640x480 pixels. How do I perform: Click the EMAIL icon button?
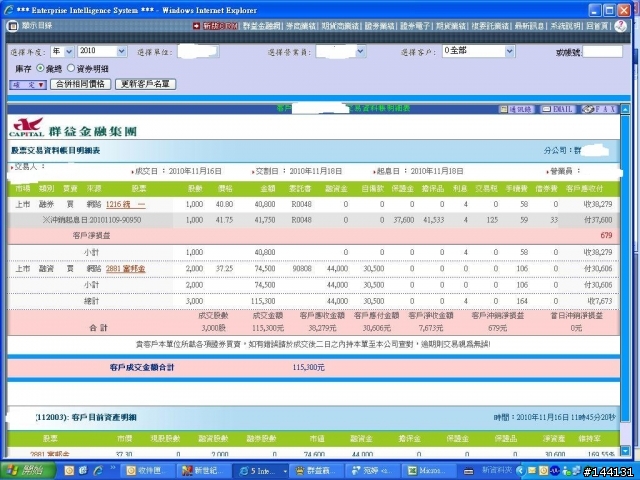point(558,109)
